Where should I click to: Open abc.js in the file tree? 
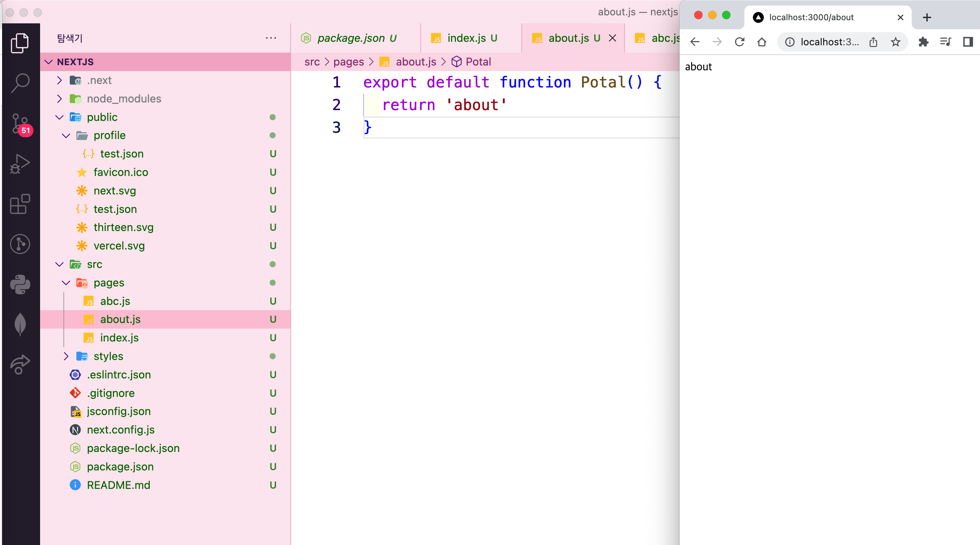[115, 301]
